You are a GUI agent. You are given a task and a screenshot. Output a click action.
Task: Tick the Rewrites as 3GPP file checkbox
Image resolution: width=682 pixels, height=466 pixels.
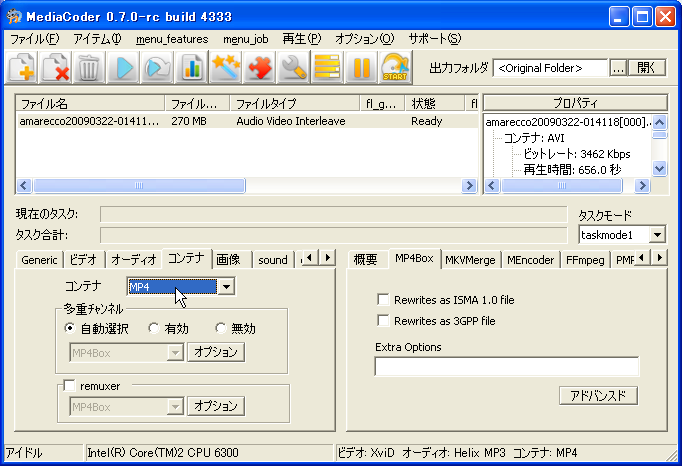pos(383,321)
